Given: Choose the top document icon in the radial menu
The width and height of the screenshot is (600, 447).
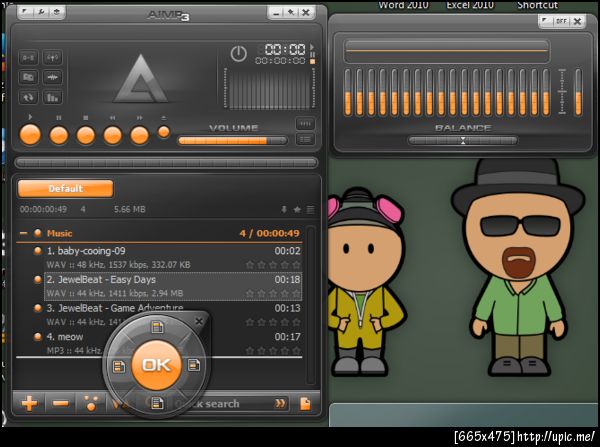Looking at the screenshot, I should [157, 327].
